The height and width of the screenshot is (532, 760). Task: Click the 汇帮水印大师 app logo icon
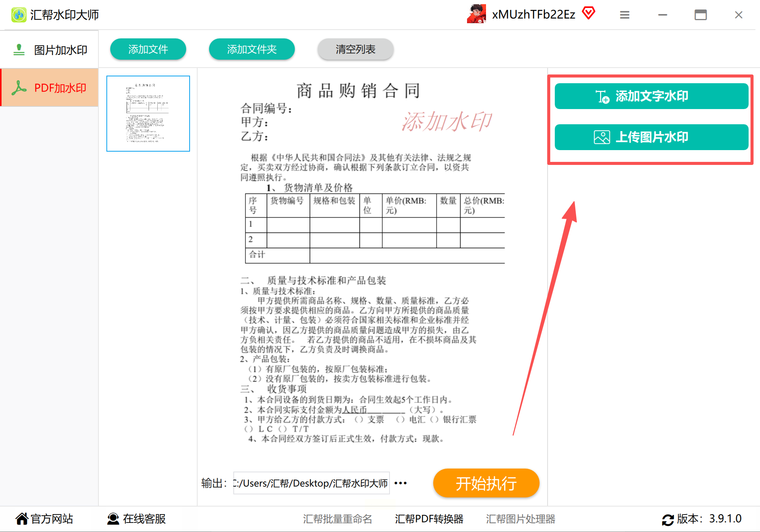[19, 15]
